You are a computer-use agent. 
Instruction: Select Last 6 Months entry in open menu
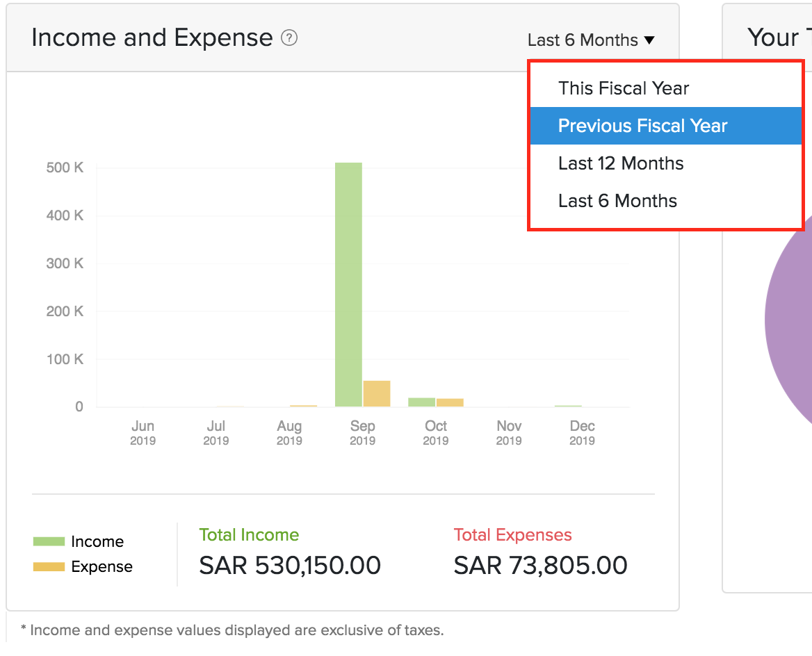pos(617,201)
